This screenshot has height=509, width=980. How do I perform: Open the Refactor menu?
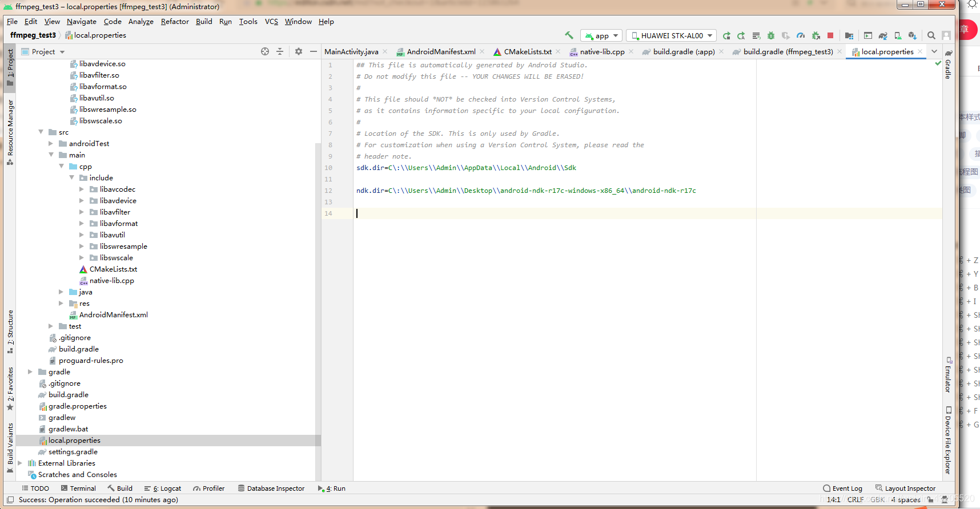pyautogui.click(x=175, y=22)
